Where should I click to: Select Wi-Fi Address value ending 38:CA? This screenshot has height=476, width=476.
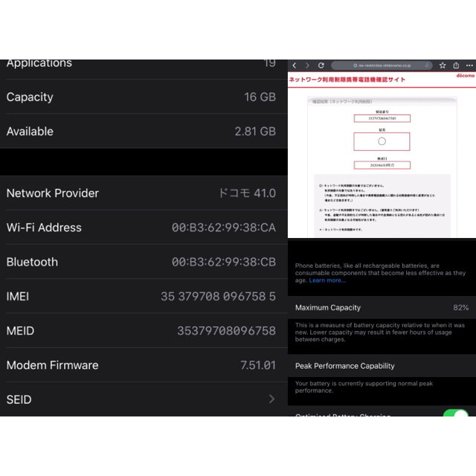pyautogui.click(x=224, y=228)
